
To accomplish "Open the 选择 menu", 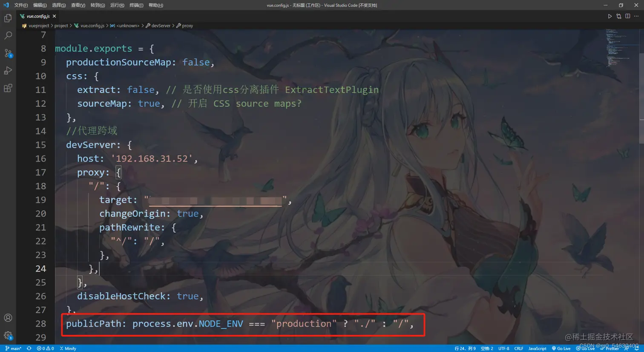I will pos(59,5).
